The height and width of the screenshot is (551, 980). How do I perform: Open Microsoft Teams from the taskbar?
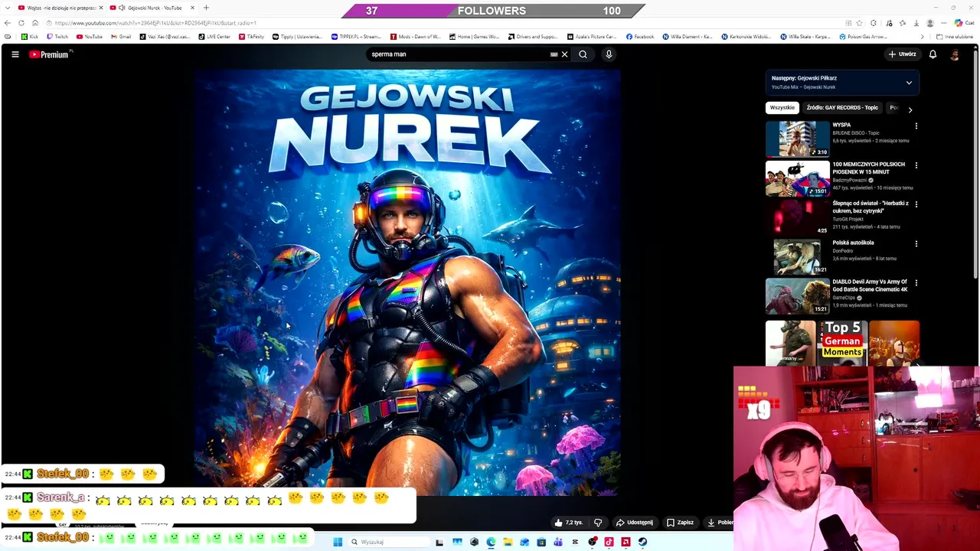click(558, 542)
